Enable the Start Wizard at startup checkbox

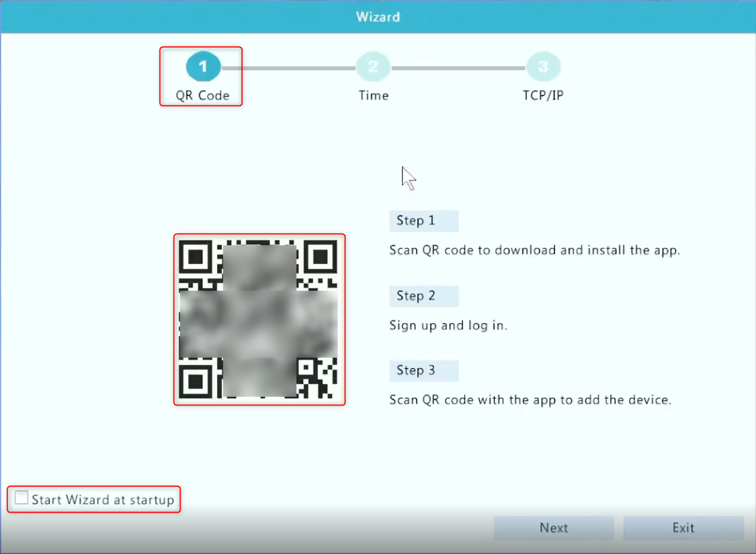pyautogui.click(x=22, y=497)
